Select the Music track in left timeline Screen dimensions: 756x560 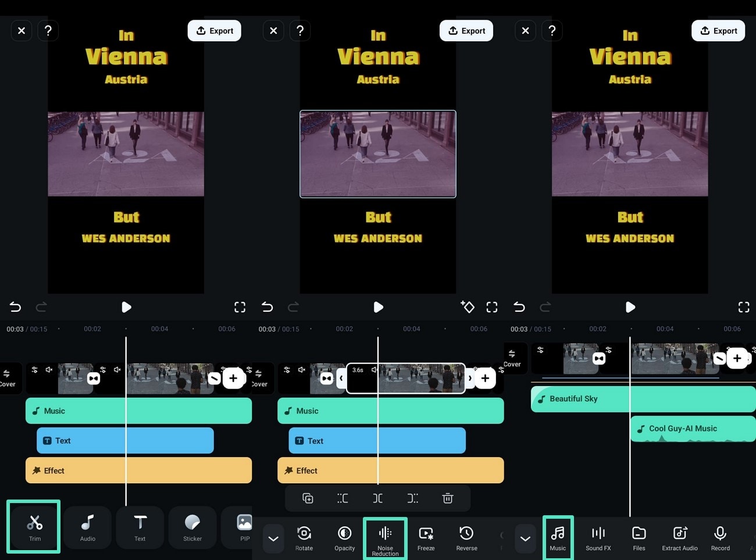138,411
